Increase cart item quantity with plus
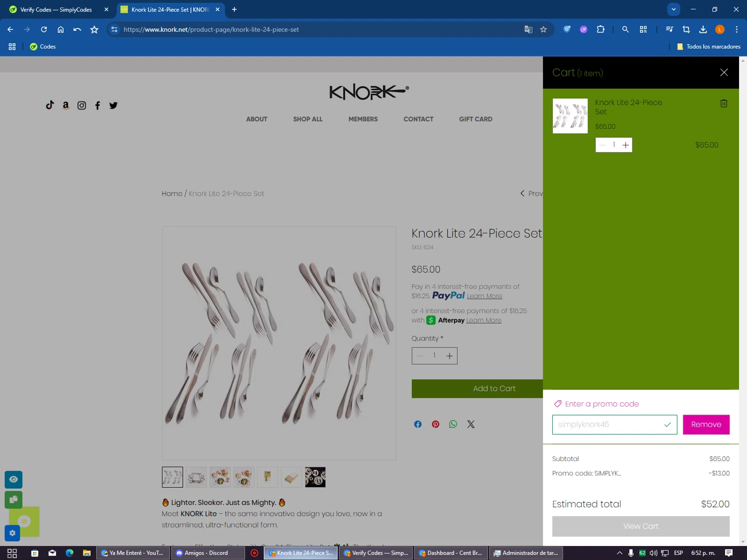The height and width of the screenshot is (560, 747). point(625,145)
